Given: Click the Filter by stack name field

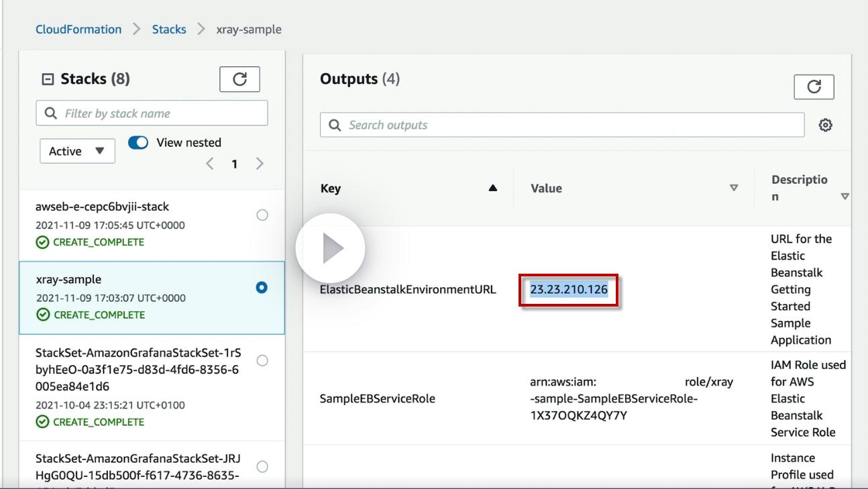Looking at the screenshot, I should (152, 113).
